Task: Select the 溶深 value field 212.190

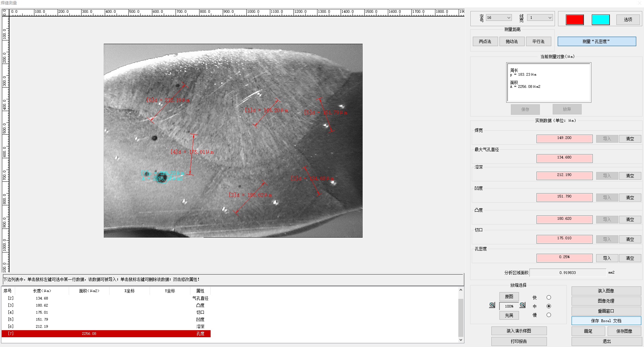Action: tap(564, 176)
